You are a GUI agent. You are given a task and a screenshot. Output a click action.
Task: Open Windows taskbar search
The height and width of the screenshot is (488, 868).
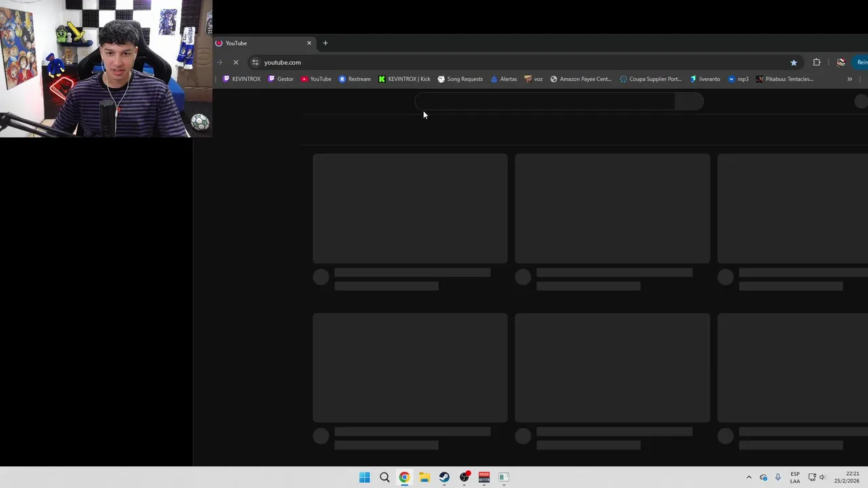click(x=384, y=477)
